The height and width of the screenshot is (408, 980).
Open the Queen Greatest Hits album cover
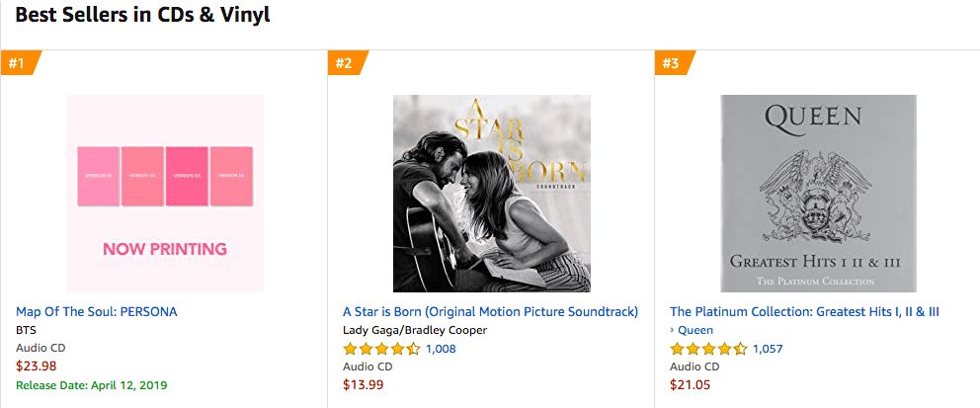pos(818,193)
